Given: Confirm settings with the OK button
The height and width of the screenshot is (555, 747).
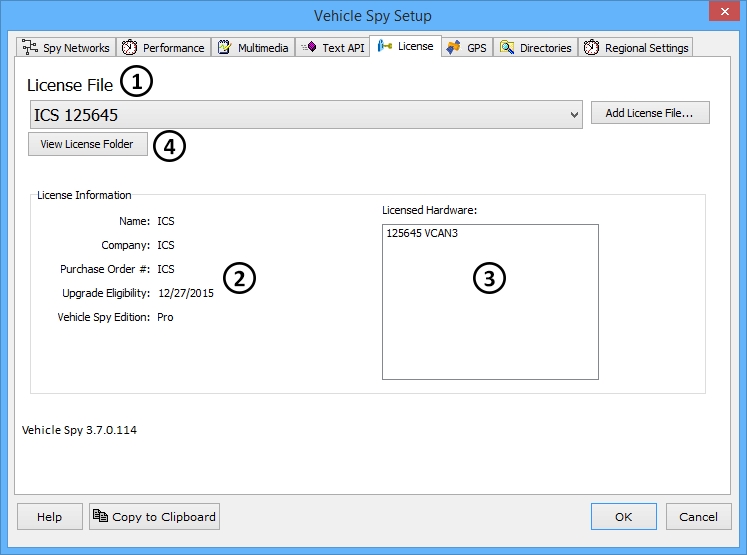Looking at the screenshot, I should coord(623,516).
